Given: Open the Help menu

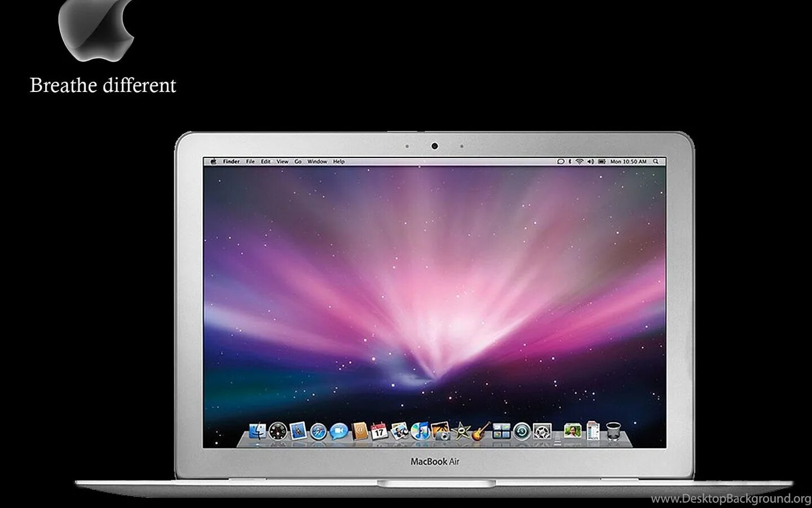Looking at the screenshot, I should (x=338, y=161).
